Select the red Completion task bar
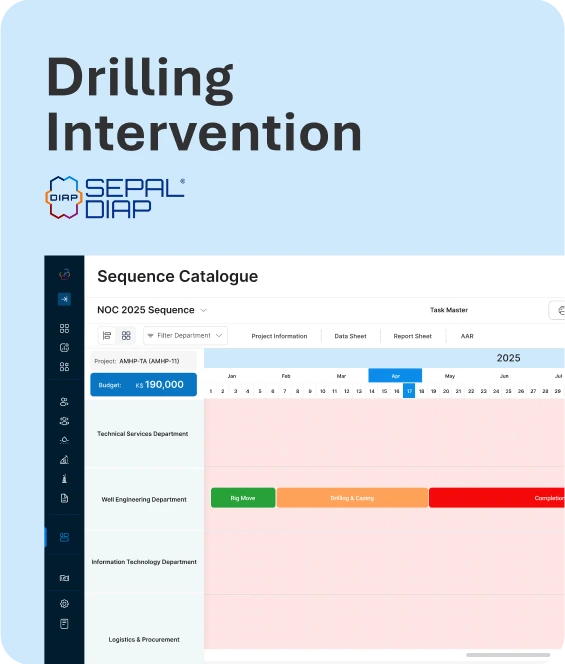Viewport: 565px width, 664px height. click(497, 498)
